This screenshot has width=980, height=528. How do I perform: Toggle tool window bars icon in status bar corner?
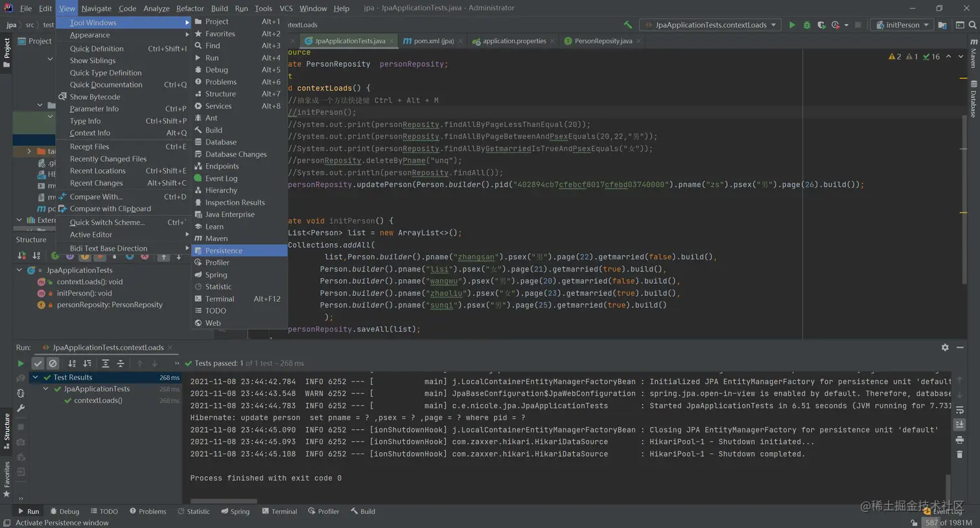6,523
